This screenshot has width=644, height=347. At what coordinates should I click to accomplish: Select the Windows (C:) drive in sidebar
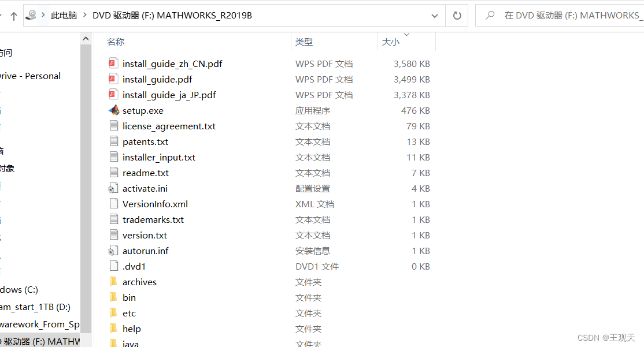(19, 290)
